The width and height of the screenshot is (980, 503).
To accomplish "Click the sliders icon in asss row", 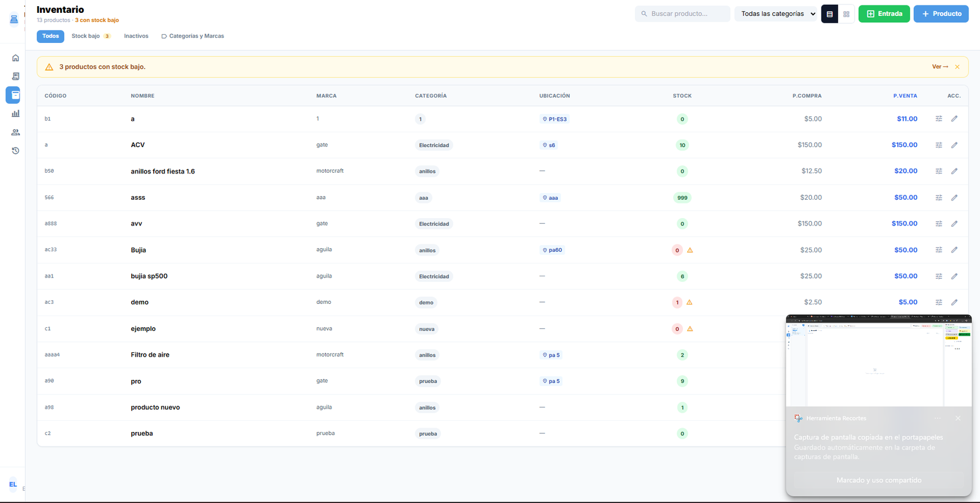I will (939, 198).
